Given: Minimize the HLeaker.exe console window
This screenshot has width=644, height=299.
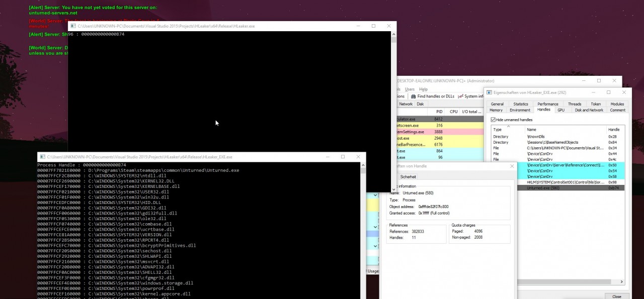Looking at the screenshot, I should point(358,26).
